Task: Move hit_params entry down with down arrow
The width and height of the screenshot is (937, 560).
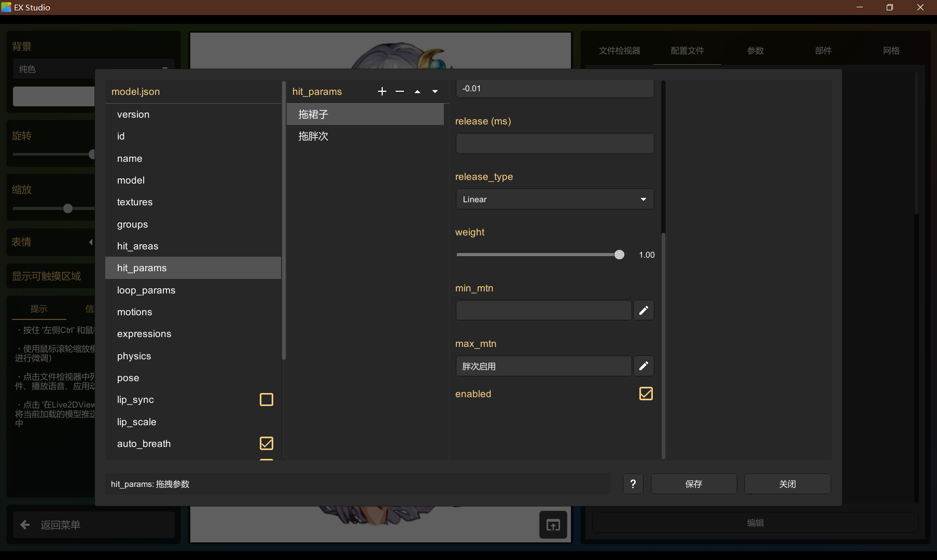Action: click(435, 92)
